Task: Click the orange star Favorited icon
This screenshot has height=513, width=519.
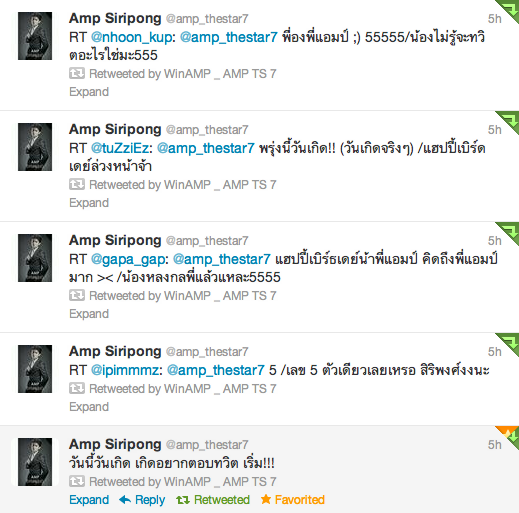Action: point(266,499)
